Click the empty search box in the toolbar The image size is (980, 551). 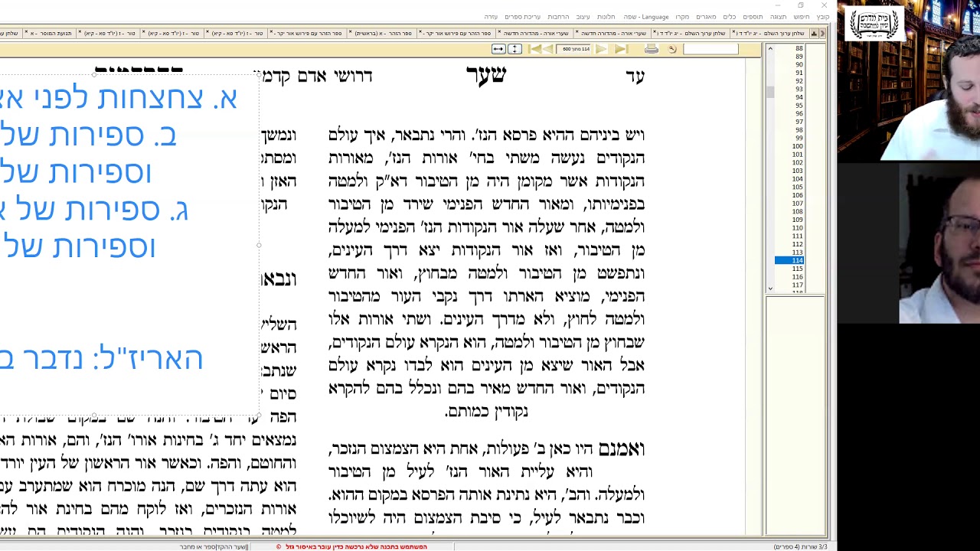[x=710, y=49]
